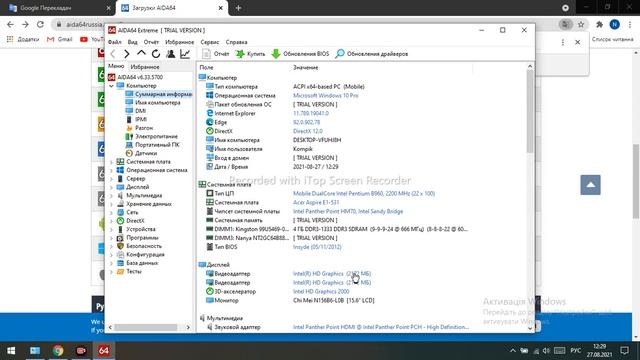Viewport: 640px width, 360px height.
Task: Open the graph icon in AIDA64 toolbar
Action: click(185, 54)
